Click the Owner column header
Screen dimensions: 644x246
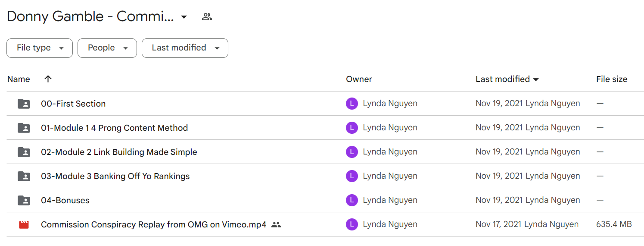click(x=359, y=79)
